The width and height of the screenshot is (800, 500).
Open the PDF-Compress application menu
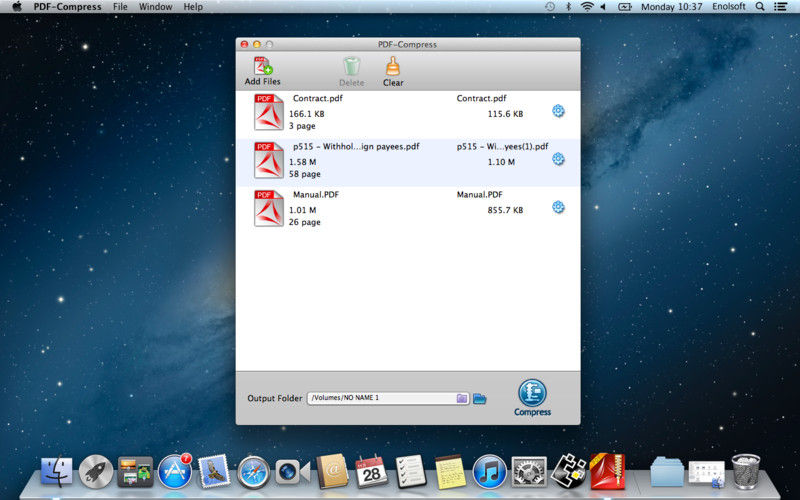pos(67,7)
